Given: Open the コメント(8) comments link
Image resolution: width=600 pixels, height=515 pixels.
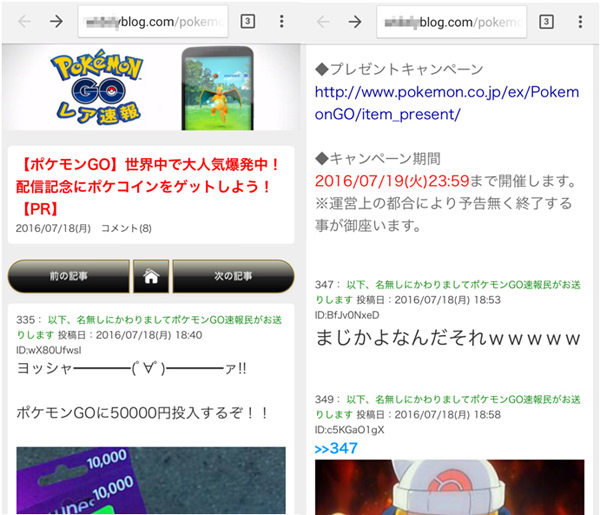Looking at the screenshot, I should click(x=126, y=229).
